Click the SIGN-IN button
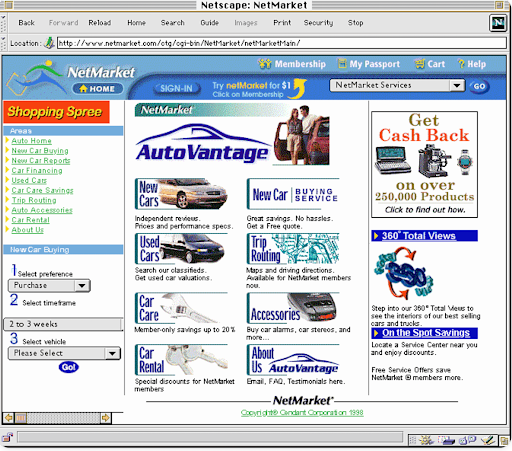 click(x=176, y=88)
